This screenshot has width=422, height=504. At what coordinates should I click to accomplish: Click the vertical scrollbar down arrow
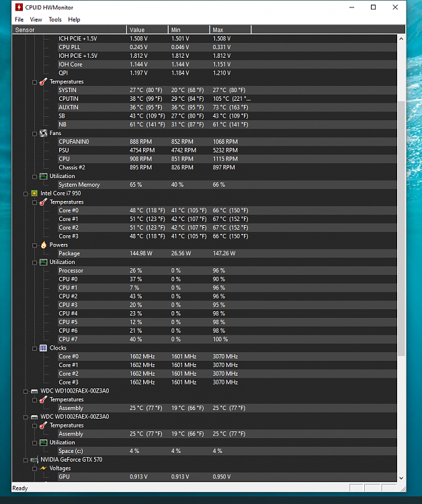[402, 478]
